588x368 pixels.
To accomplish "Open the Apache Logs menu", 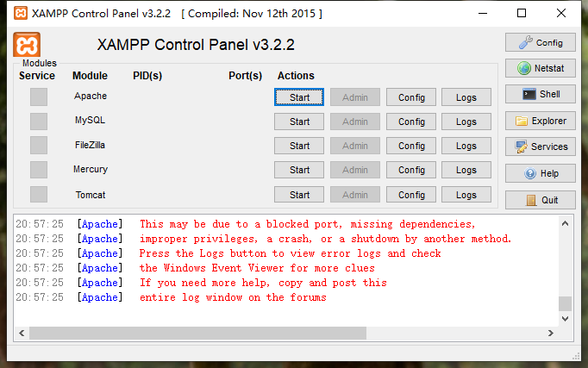I will 466,97.
